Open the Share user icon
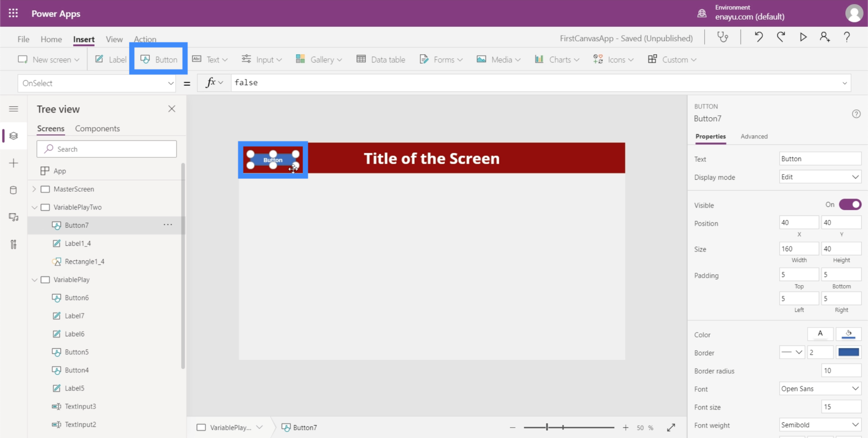Viewport: 868px width, 438px height. pos(825,37)
